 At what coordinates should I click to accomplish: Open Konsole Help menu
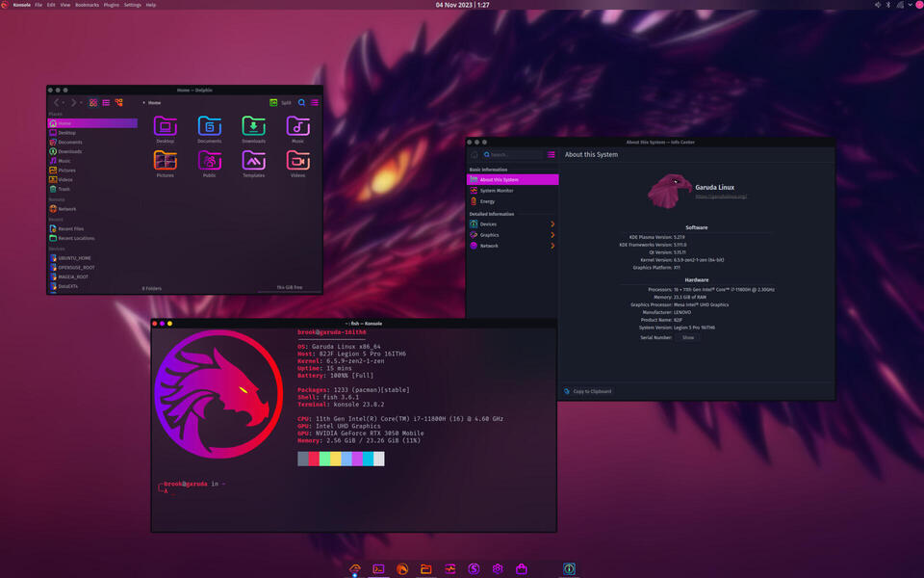(x=151, y=5)
